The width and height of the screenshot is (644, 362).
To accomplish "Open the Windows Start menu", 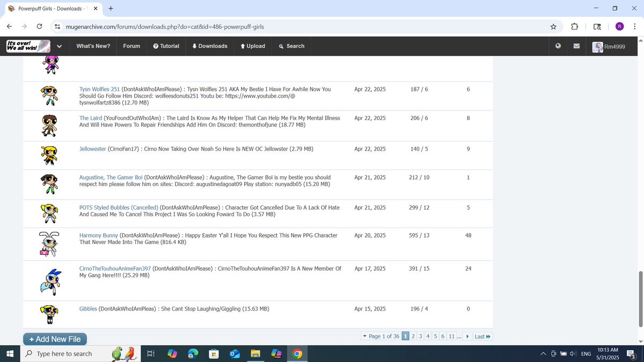I will [10, 353].
